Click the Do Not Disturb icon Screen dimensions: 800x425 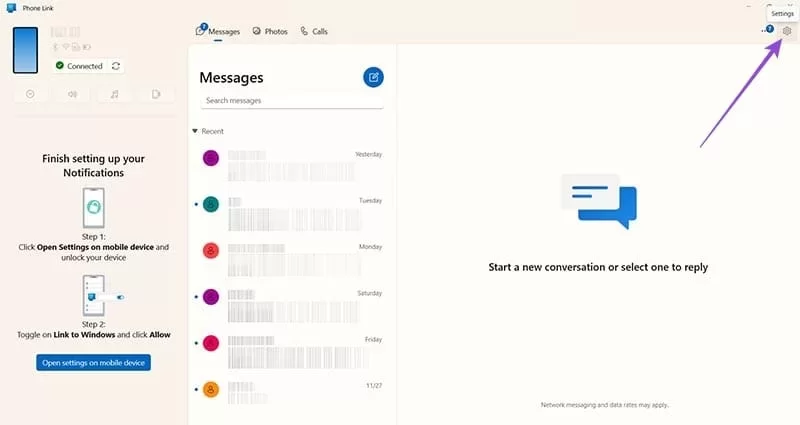[31, 95]
